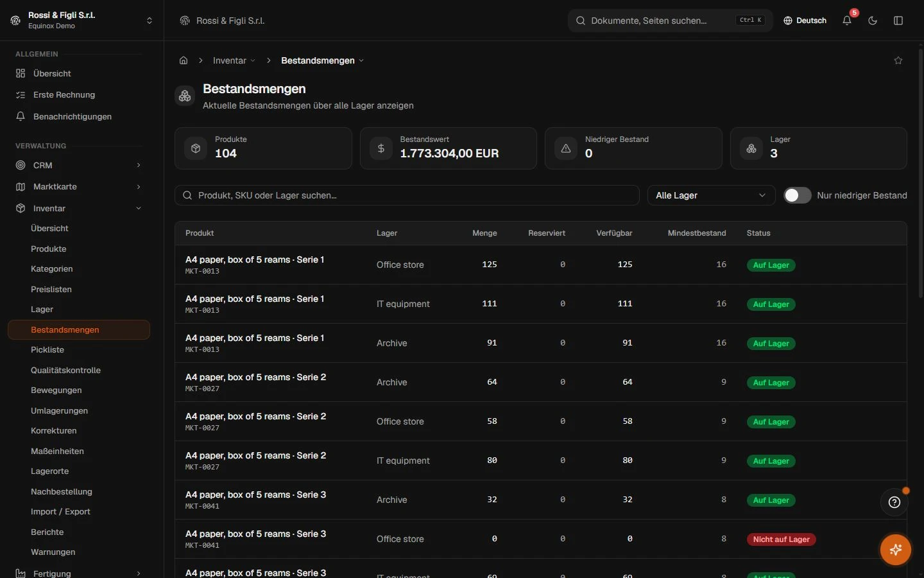This screenshot has width=924, height=578.
Task: Select the Serie 2 row with Menge 80
Action: (540, 460)
